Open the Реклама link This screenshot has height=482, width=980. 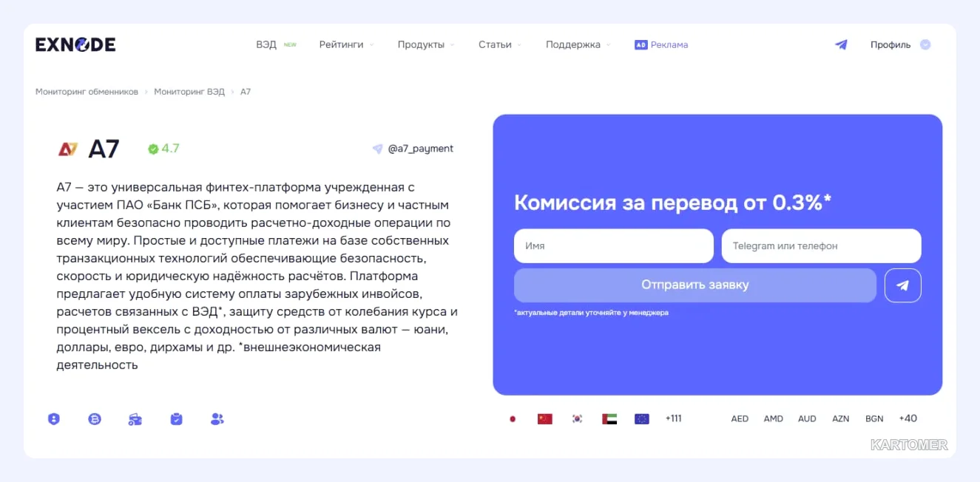(x=669, y=44)
